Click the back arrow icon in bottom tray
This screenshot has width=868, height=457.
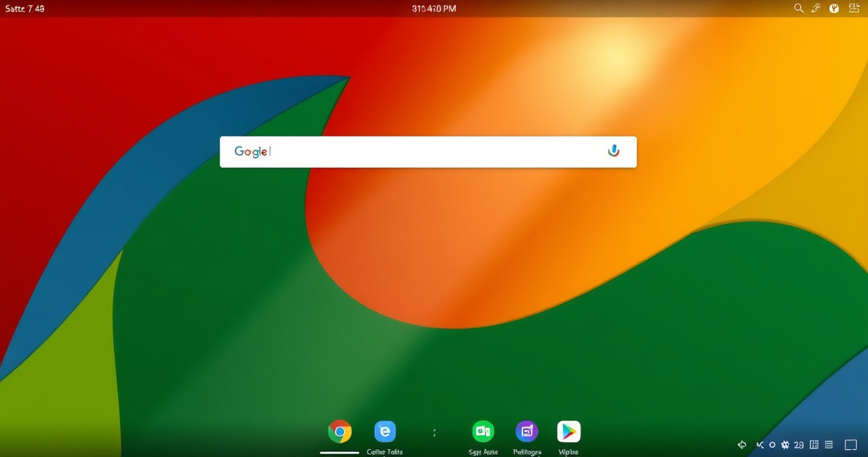[x=742, y=445]
